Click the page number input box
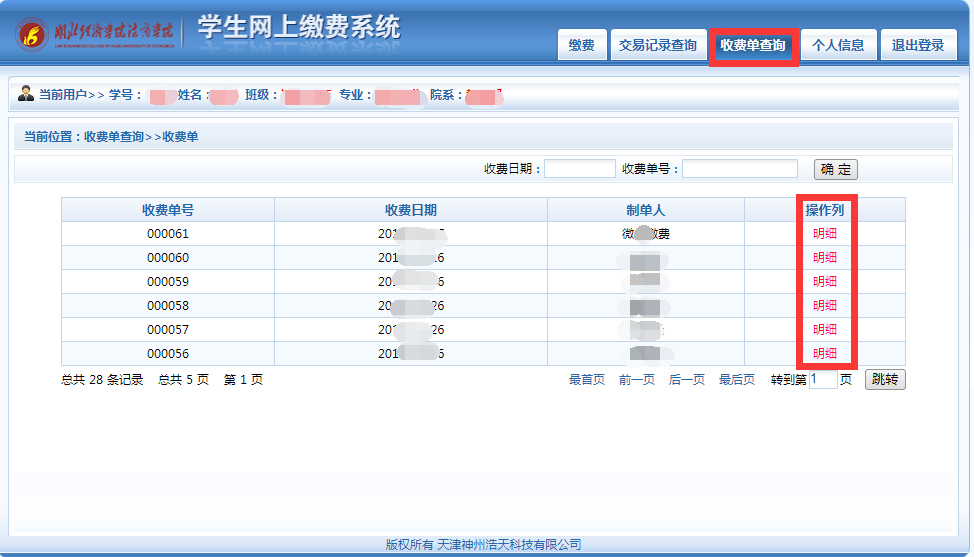The image size is (974, 557). pos(822,380)
